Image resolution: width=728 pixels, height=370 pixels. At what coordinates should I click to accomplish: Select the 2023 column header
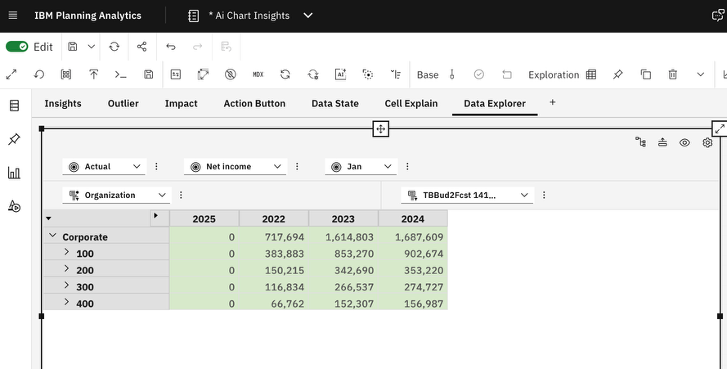pyautogui.click(x=344, y=219)
